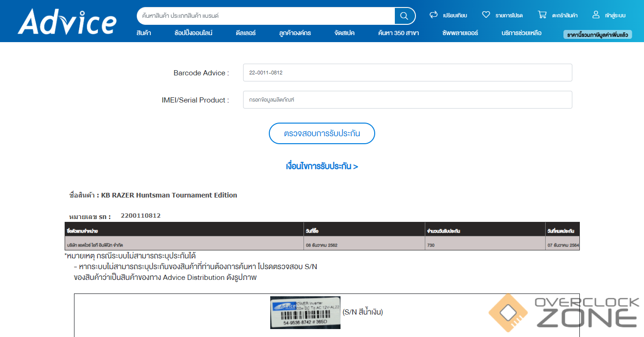Click the product search text field
This screenshot has width=644, height=337.
(265, 16)
